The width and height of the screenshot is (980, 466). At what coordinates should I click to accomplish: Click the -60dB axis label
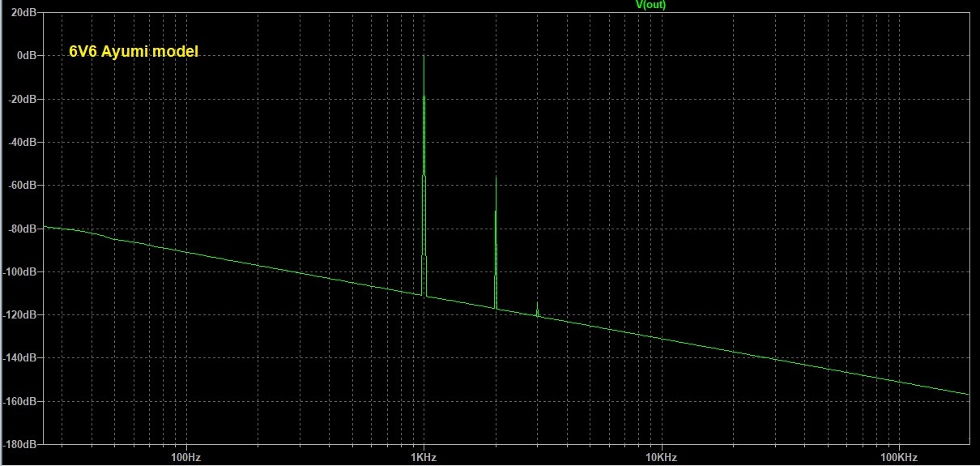click(21, 185)
